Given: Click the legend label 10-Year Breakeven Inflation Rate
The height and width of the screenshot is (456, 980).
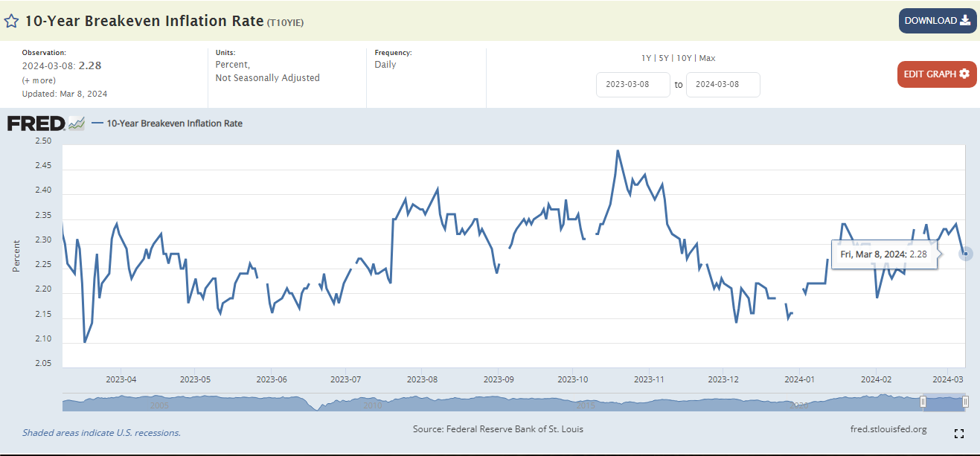Looking at the screenshot, I should click(x=174, y=123).
